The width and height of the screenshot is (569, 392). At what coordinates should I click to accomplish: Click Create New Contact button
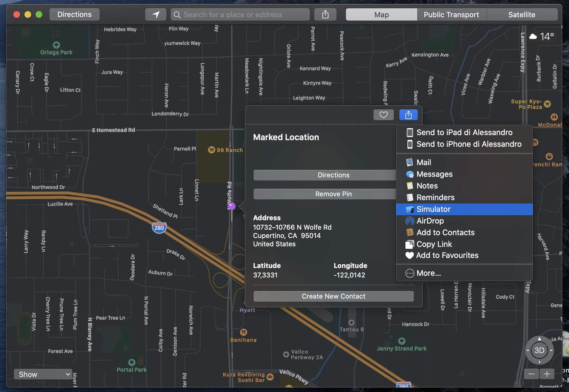pos(333,296)
